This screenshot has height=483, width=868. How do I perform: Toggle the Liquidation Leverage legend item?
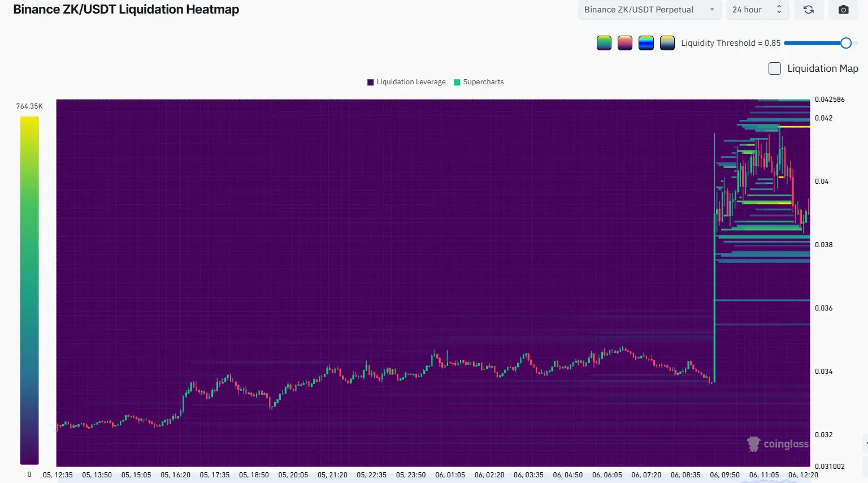406,81
